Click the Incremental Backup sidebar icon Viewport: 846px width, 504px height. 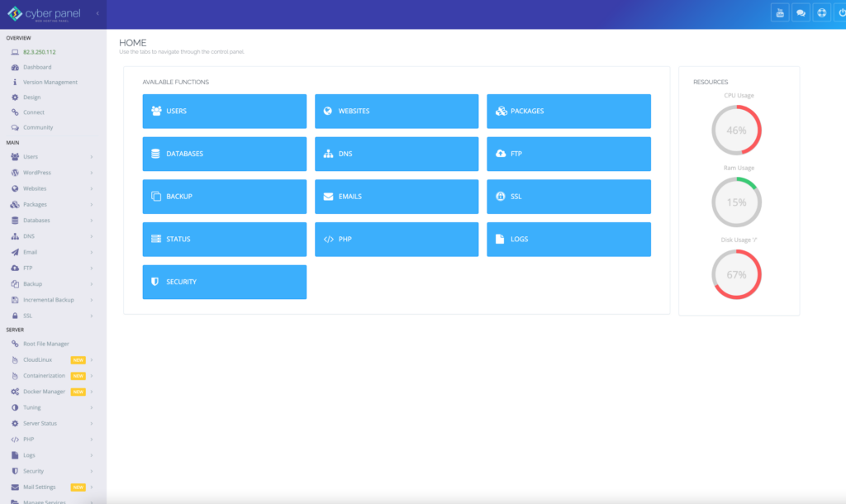point(15,300)
